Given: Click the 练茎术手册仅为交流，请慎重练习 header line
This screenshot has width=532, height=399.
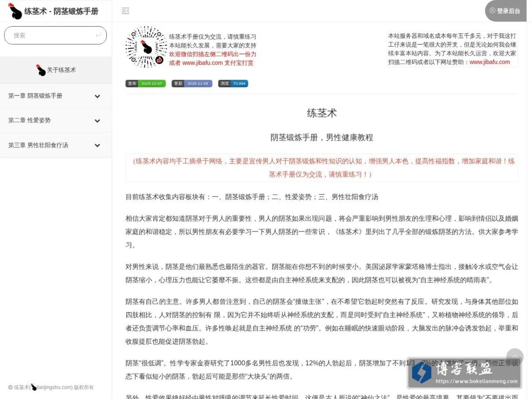Looking at the screenshot, I should [x=212, y=37].
